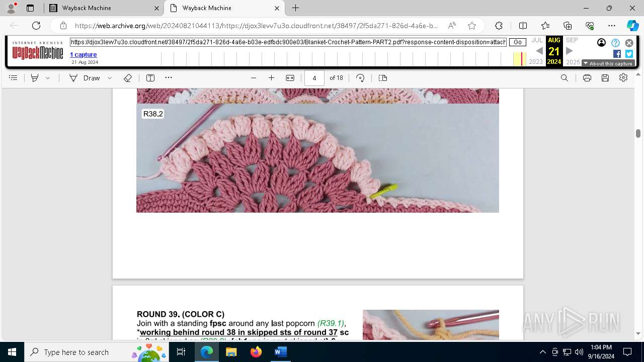Toggle split screen view

coord(523,26)
